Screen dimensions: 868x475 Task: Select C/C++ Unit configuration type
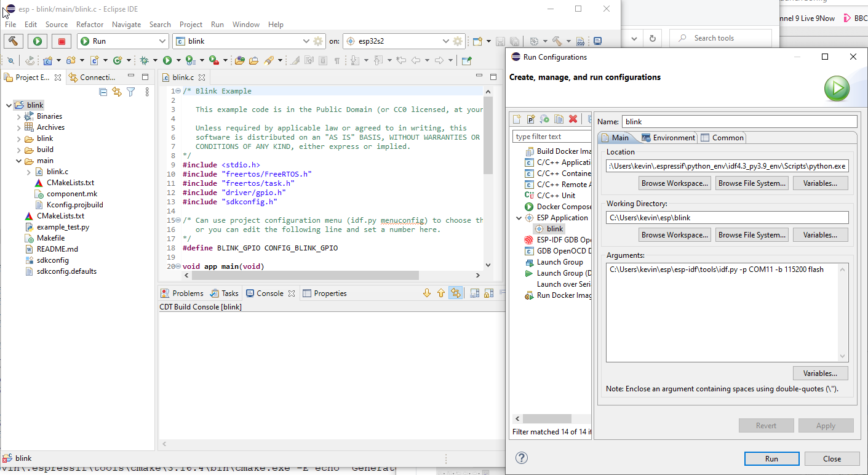pos(550,196)
